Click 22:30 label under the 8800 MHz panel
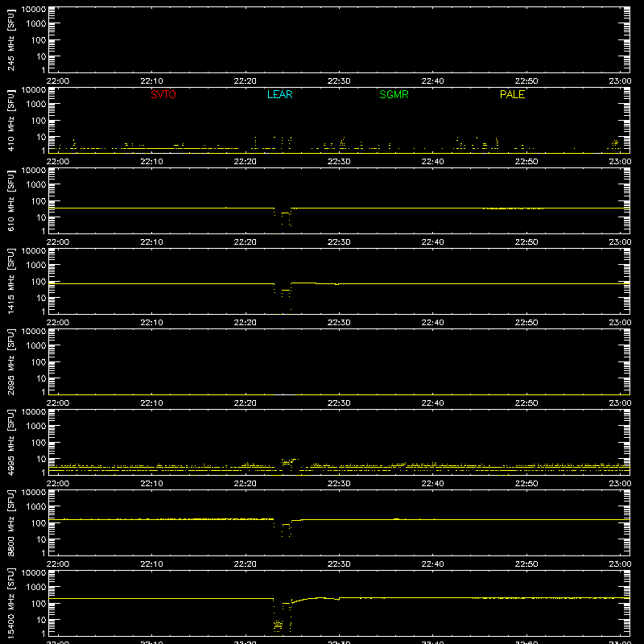Screen dimensions: 644x644 pyautogui.click(x=339, y=564)
